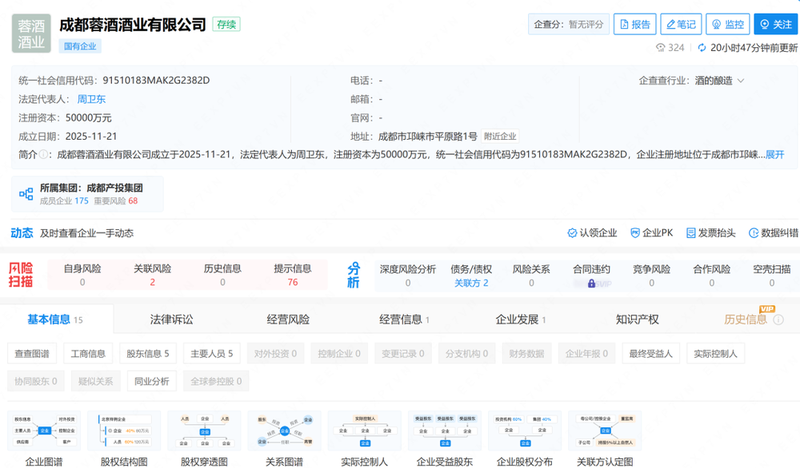Open 自身风险 risk item
Image resolution: width=800 pixels, height=468 pixels.
coord(82,275)
